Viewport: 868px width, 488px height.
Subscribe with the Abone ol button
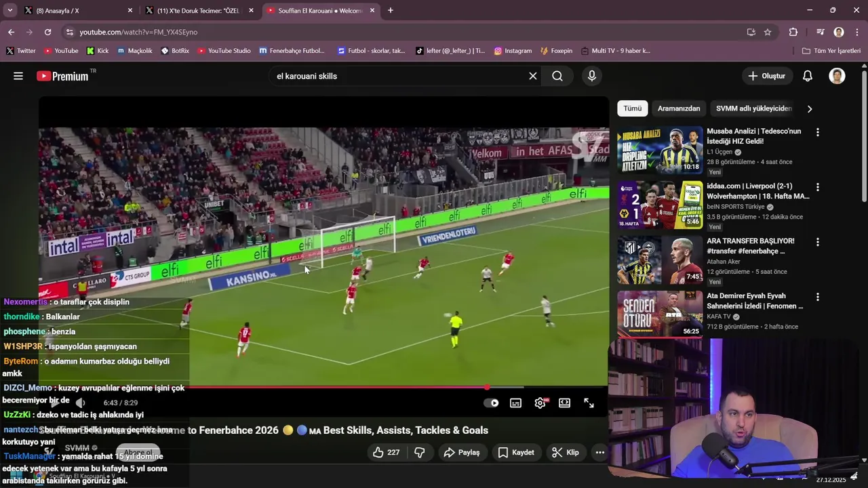click(138, 452)
